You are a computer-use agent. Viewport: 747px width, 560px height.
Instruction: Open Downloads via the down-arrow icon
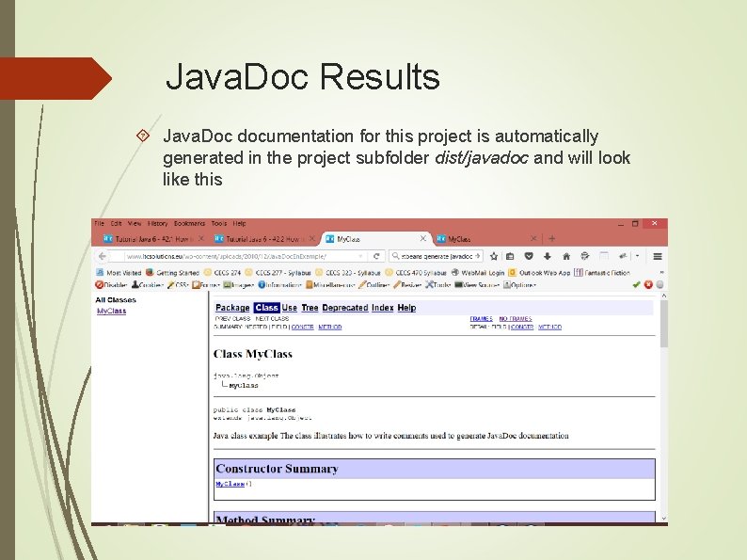(548, 256)
